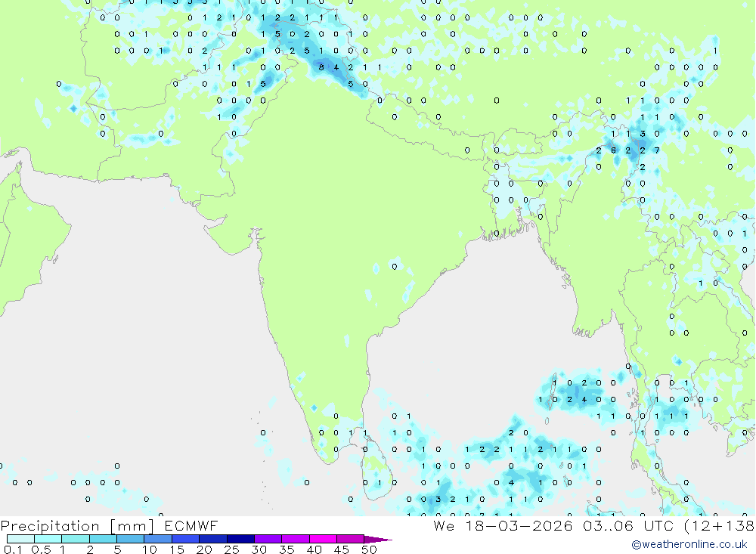This screenshot has width=756, height=554.
Task: Click the 'ECMWF' model label
Action: coord(191,525)
